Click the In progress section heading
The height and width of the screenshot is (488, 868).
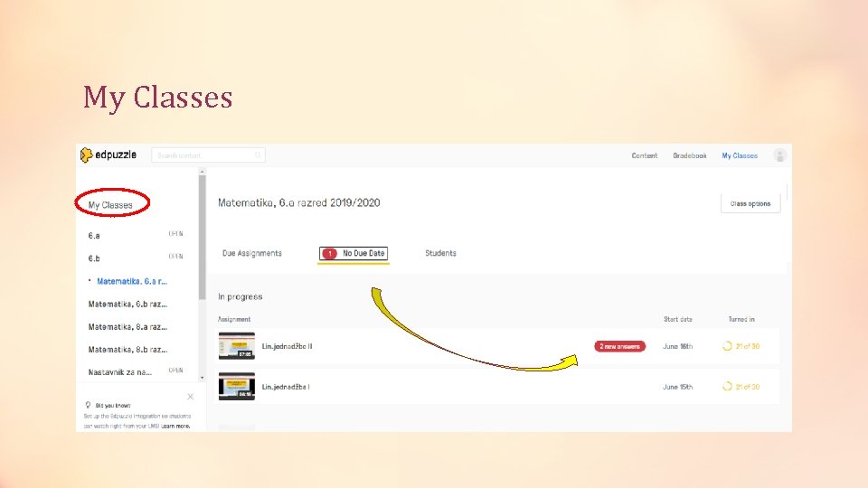pos(241,296)
